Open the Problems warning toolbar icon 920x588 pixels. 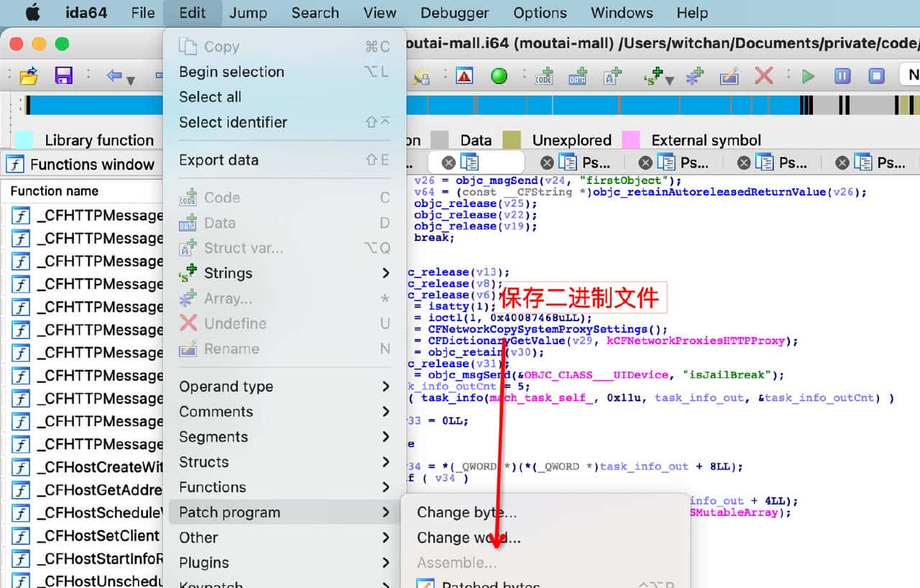click(464, 74)
